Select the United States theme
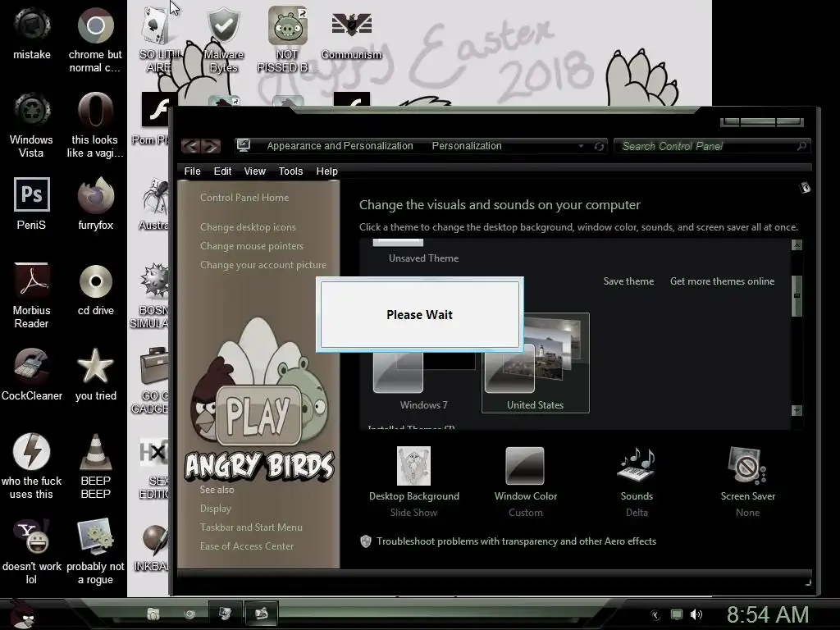The width and height of the screenshot is (840, 630). click(x=535, y=363)
